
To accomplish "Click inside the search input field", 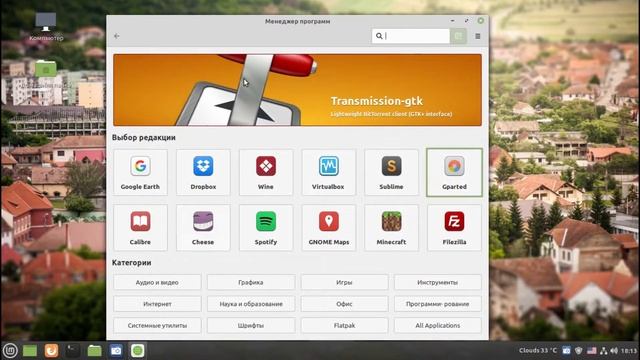I will [411, 36].
